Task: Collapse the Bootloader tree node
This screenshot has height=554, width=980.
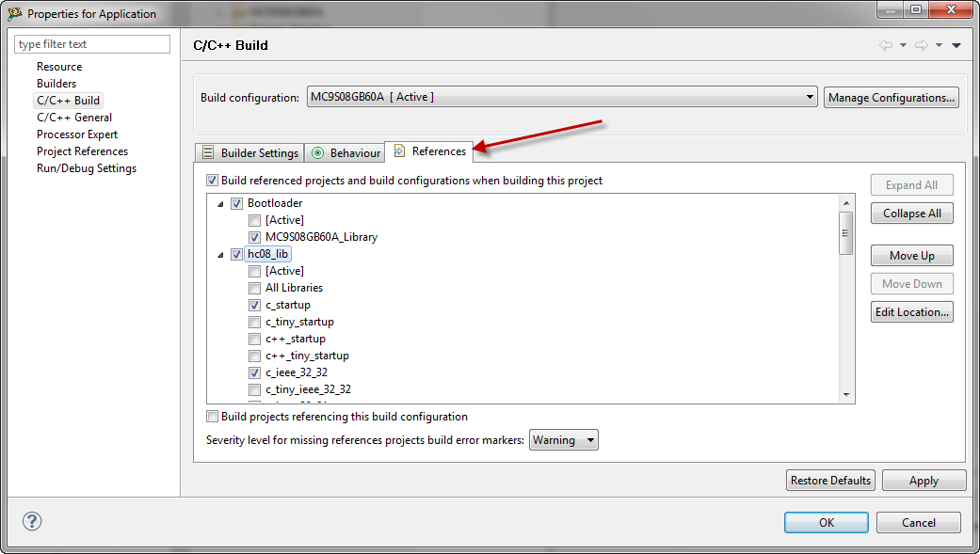Action: coord(221,203)
